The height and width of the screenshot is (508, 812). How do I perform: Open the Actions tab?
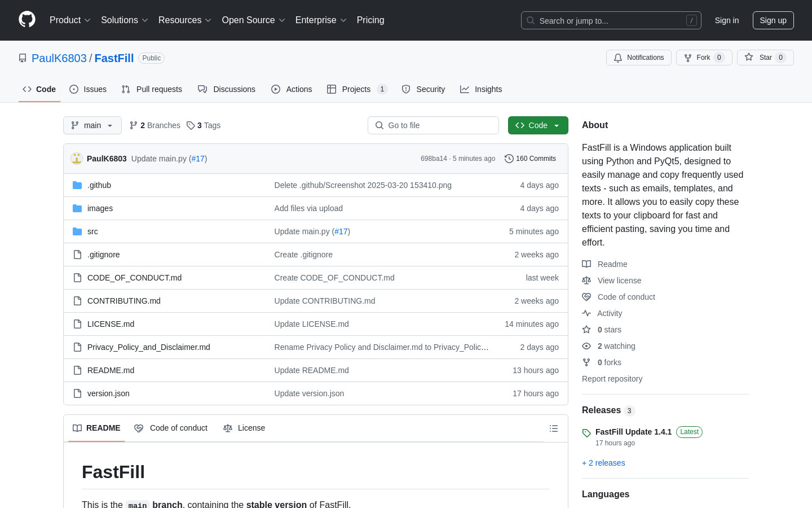tap(292, 89)
